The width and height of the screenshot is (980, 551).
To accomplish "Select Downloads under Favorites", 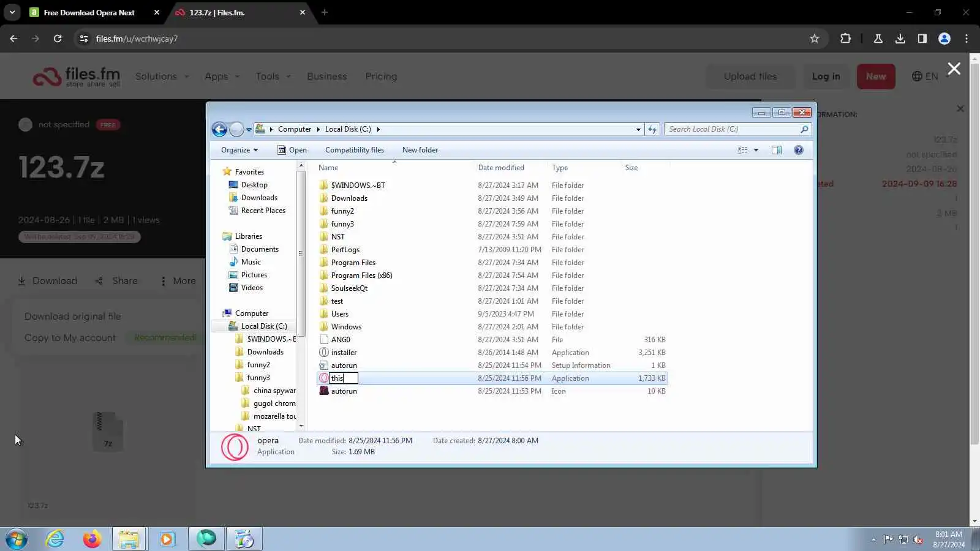I will click(259, 198).
